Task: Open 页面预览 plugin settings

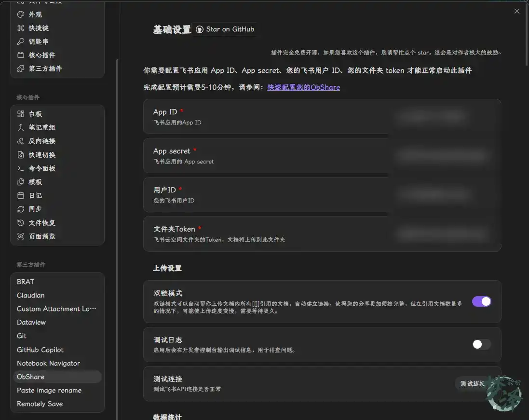Action: (x=57, y=236)
